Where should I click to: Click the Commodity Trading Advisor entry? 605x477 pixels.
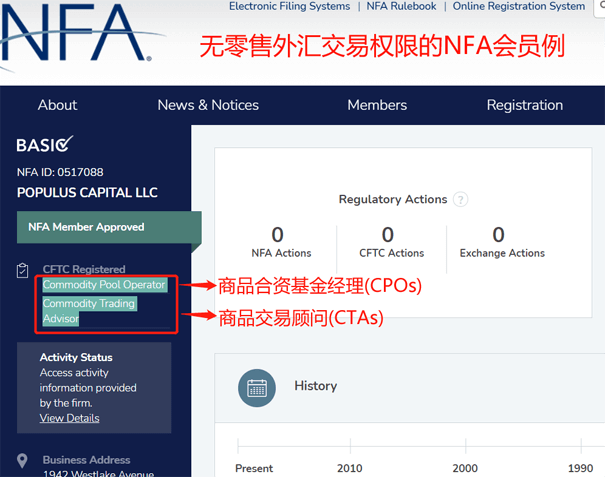coord(90,311)
